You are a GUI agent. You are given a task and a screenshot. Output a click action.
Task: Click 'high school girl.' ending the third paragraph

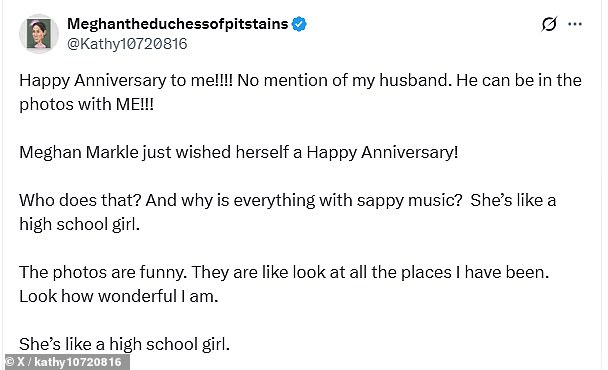[x=79, y=225]
